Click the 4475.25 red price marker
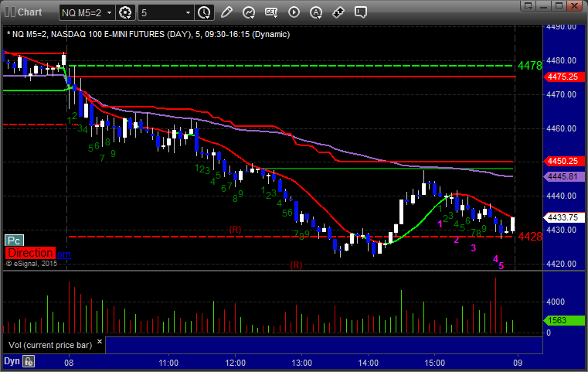This screenshot has width=588, height=372. [564, 77]
